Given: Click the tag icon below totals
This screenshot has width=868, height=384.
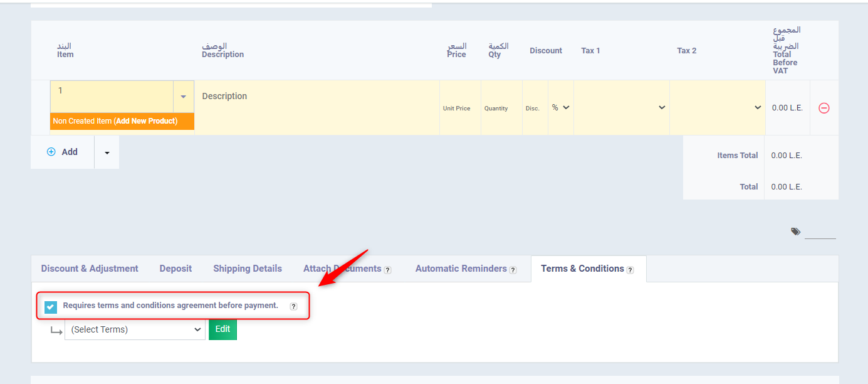Looking at the screenshot, I should (x=795, y=232).
